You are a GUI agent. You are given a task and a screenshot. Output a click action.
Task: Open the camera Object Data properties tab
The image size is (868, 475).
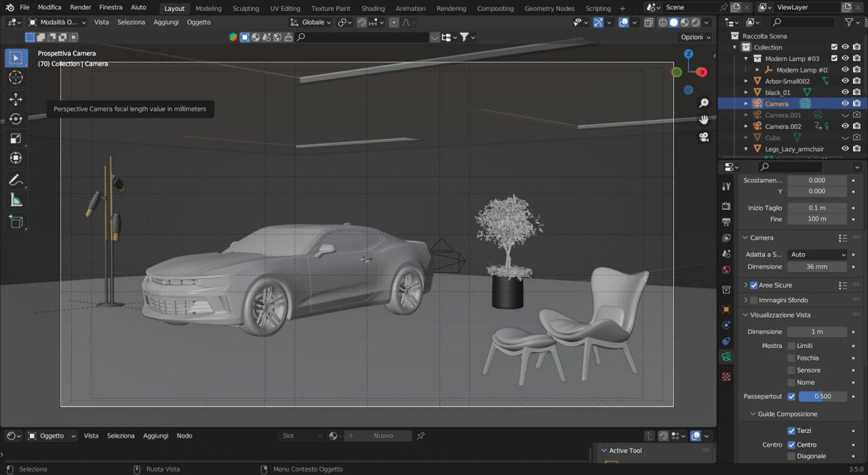coord(726,357)
